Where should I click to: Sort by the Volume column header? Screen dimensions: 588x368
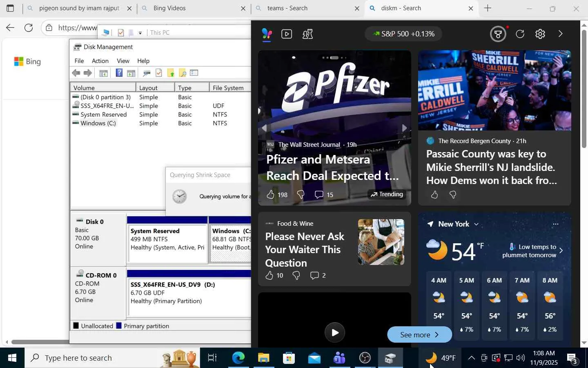pos(103,88)
